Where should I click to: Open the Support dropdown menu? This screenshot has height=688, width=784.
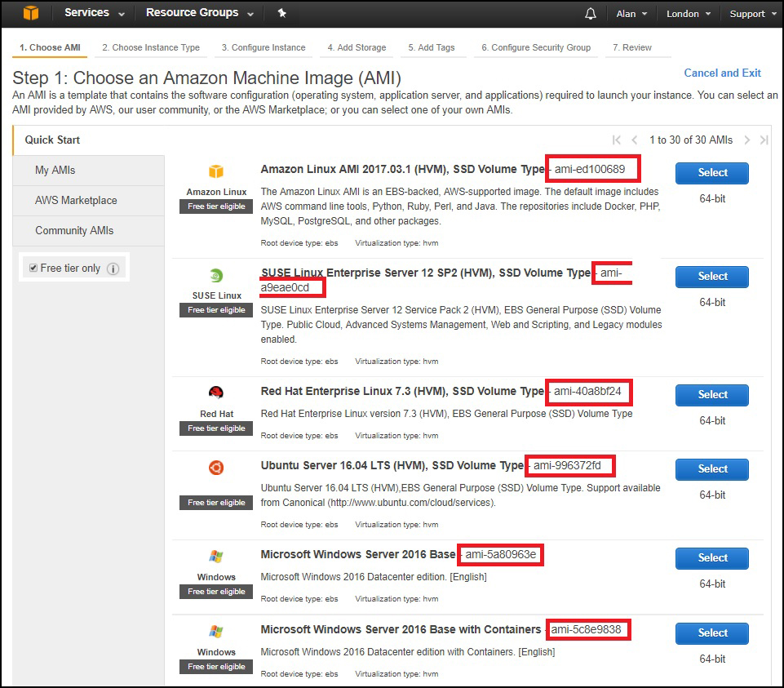coord(752,14)
